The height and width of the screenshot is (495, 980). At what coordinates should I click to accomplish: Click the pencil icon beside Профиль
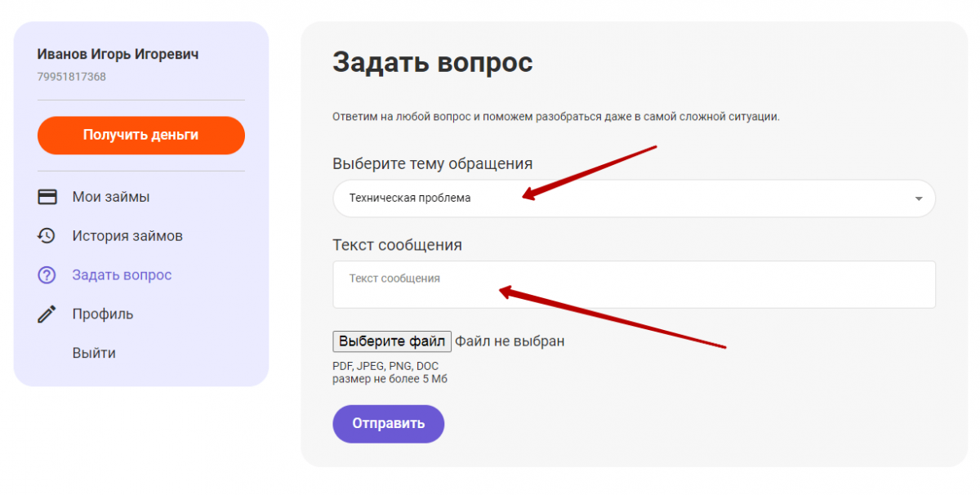47,314
